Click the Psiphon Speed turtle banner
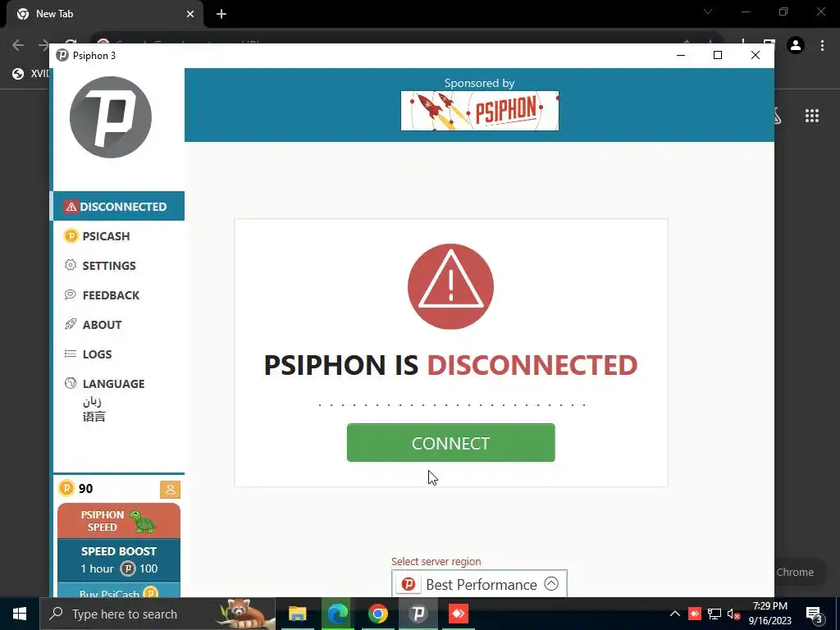840x630 pixels. tap(119, 521)
